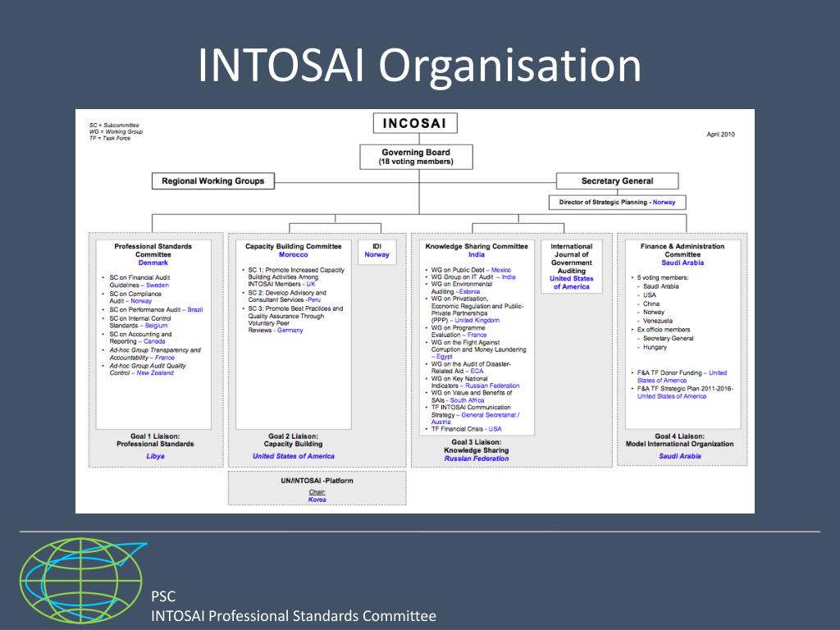Select SC 3 Voluntary Peer Reviews – Germany item
This screenshot has width=840, height=630.
pos(295,319)
